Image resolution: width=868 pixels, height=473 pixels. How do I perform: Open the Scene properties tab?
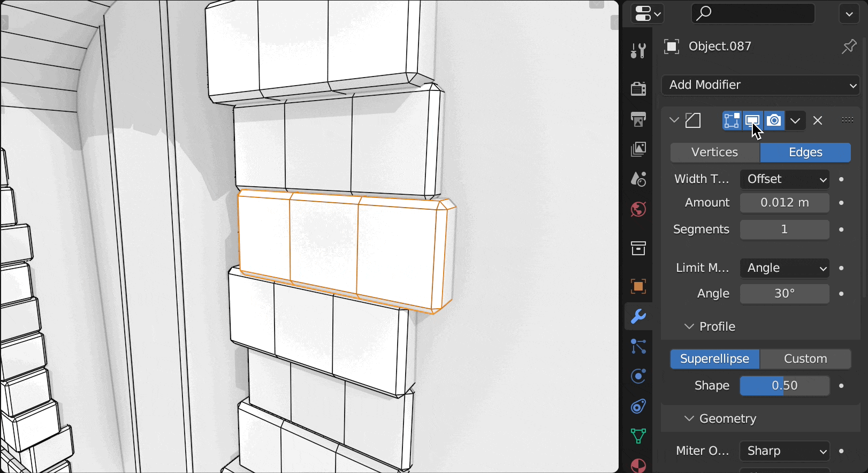[638, 179]
